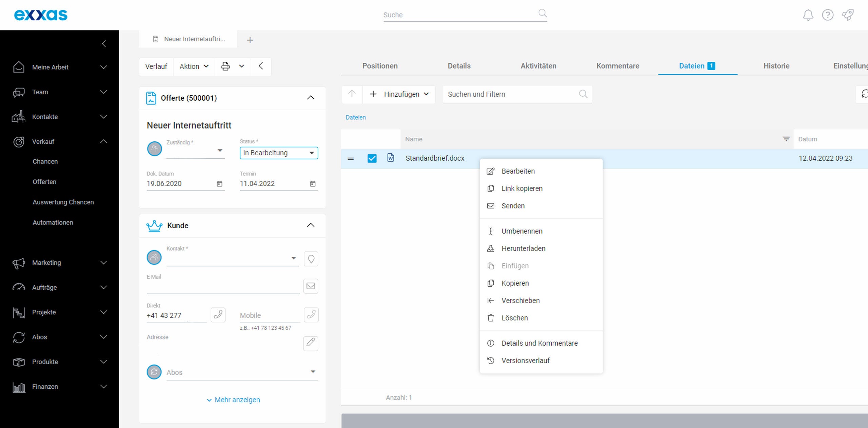Click the Verlauf button
Viewport: 868px width, 428px height.
156,66
